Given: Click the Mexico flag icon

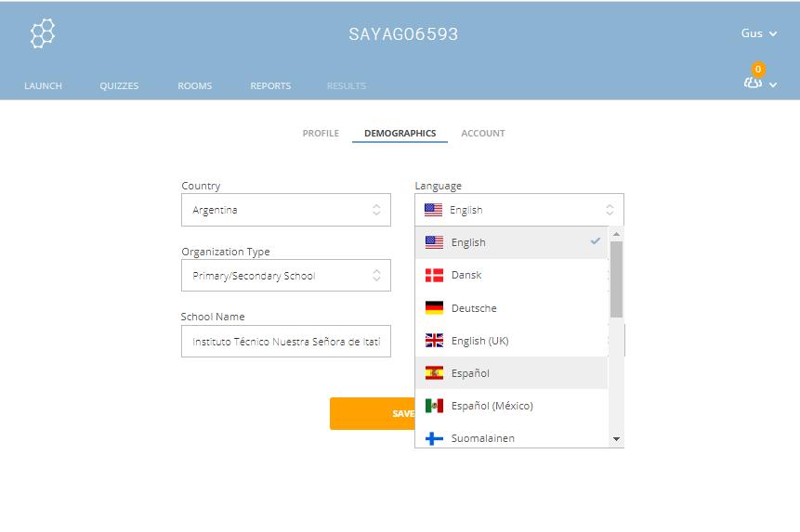Looking at the screenshot, I should (x=434, y=406).
